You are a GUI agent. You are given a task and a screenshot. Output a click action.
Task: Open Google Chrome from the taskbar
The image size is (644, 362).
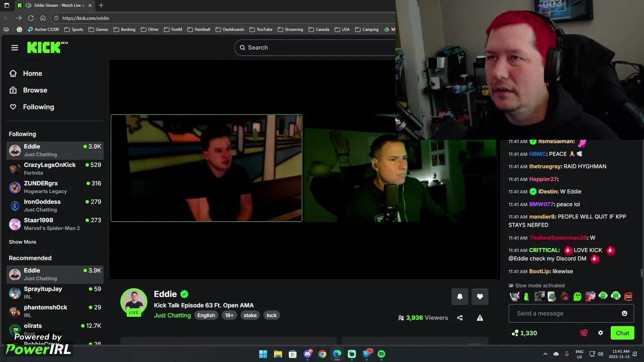(x=323, y=354)
